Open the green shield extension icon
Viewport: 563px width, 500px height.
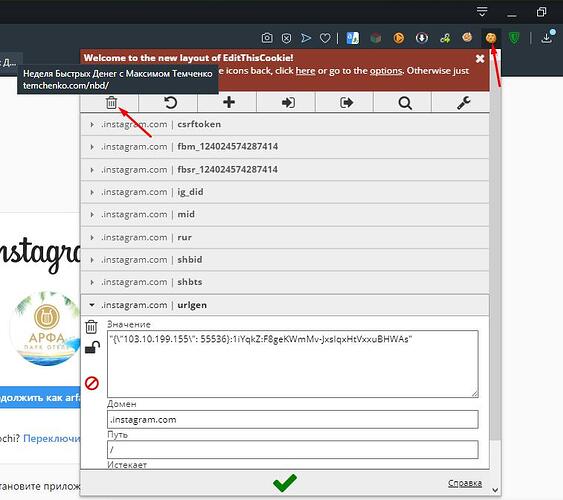point(514,38)
